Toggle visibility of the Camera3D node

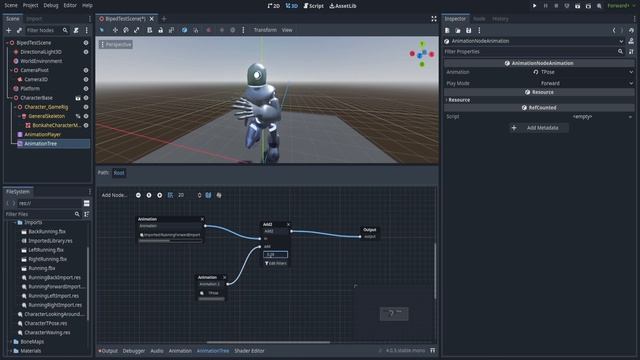(86, 79)
